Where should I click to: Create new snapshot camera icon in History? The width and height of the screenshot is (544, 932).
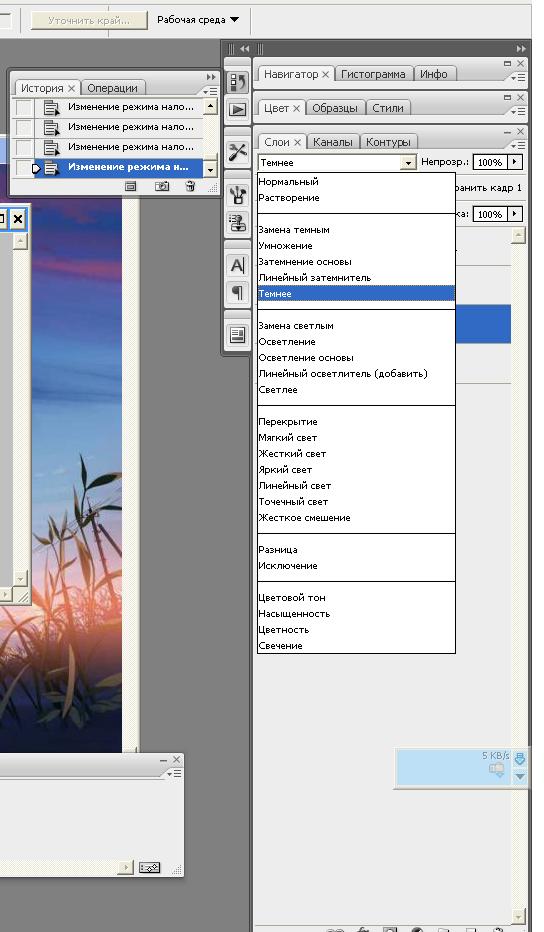tap(162, 186)
